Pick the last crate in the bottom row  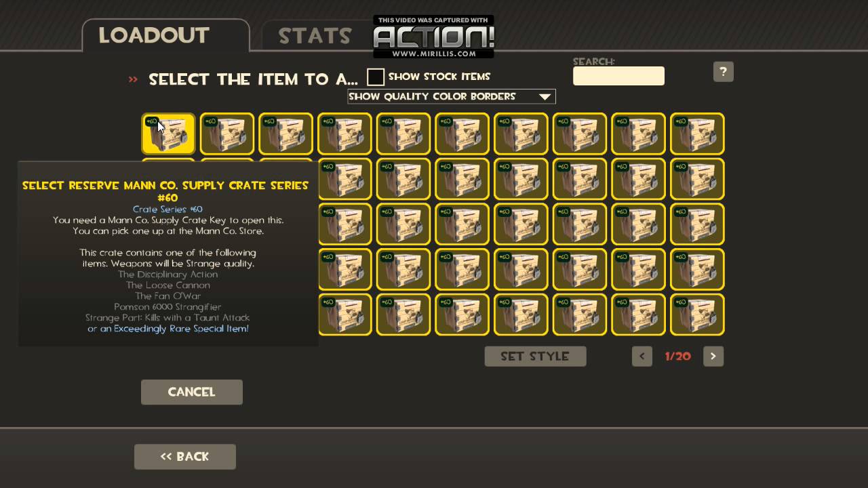(697, 314)
